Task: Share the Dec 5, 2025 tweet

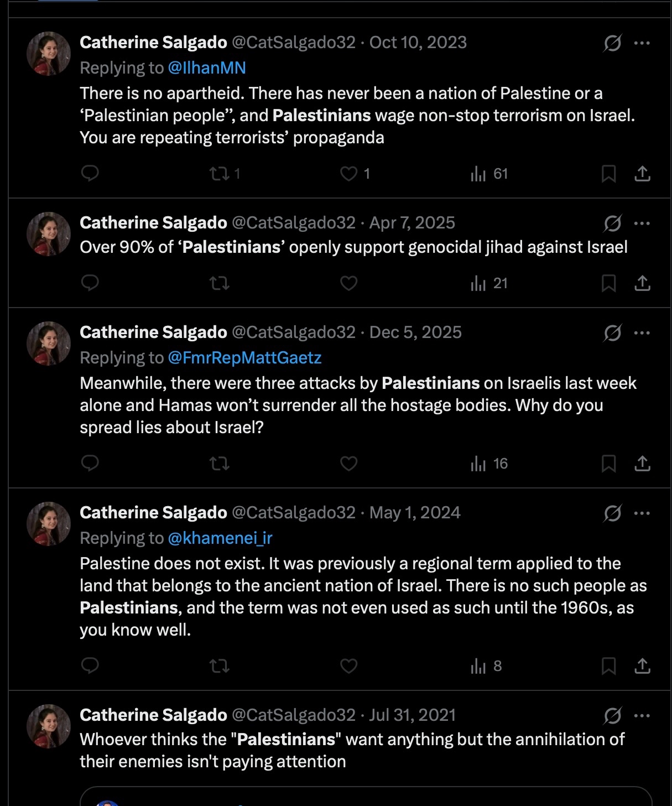Action: (642, 464)
